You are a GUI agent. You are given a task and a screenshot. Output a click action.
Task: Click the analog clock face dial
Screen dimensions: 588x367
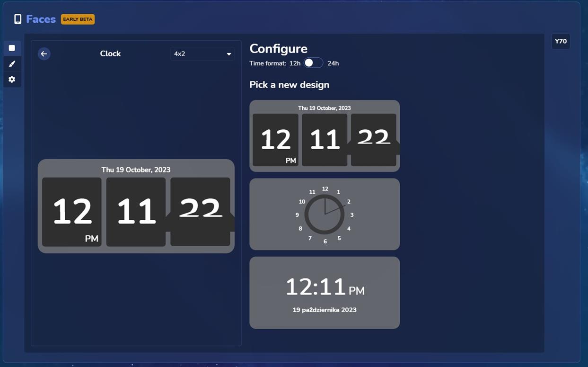pyautogui.click(x=325, y=215)
